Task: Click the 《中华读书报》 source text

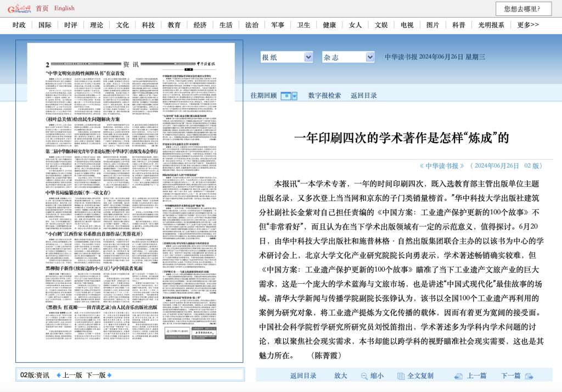Action: (442, 166)
